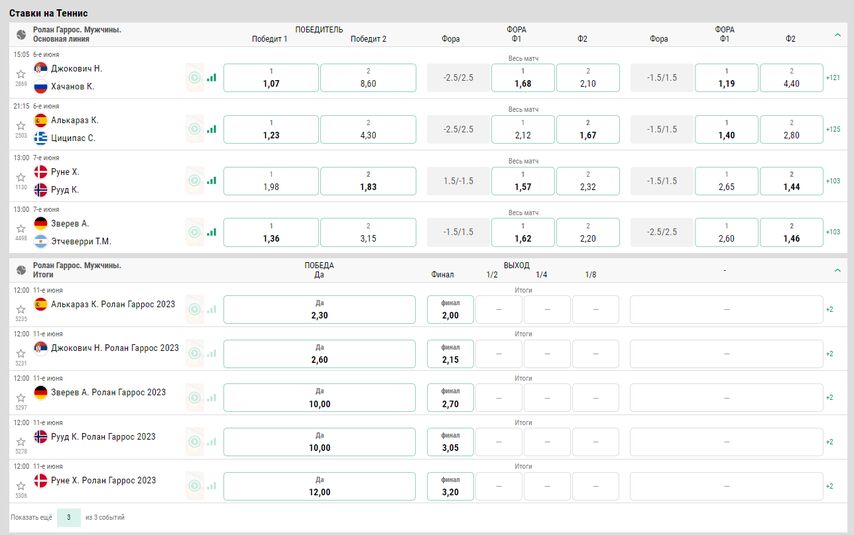854x535 pixels.
Task: Expand +2 markets for Руне Ролан Гаррос 2023
Action: (829, 486)
